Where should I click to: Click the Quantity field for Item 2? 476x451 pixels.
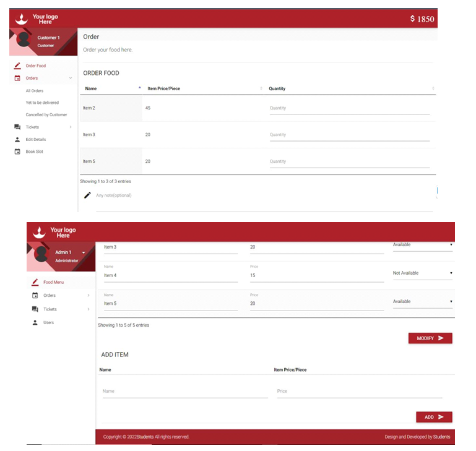pos(350,109)
